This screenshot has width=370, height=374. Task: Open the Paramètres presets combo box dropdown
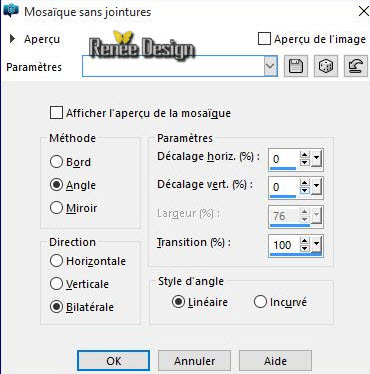pyautogui.click(x=270, y=66)
